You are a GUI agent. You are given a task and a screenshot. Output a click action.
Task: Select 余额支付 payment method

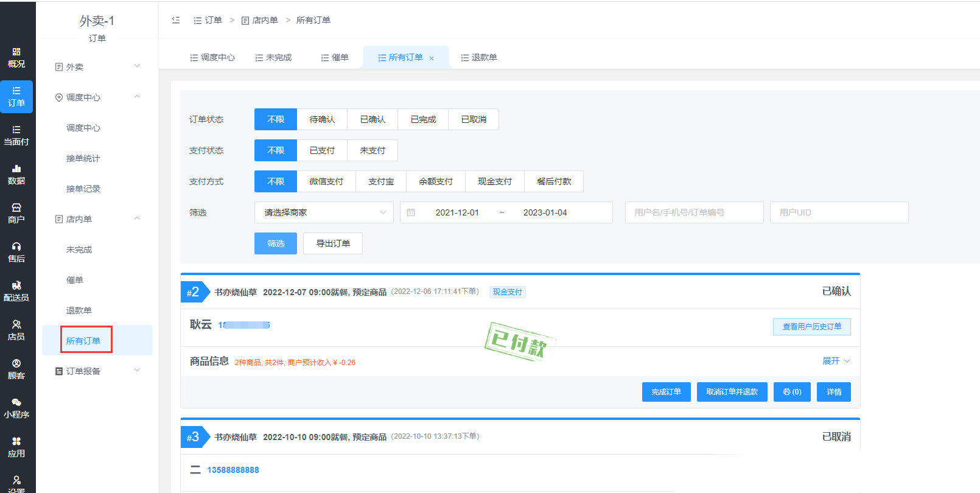[x=436, y=181]
